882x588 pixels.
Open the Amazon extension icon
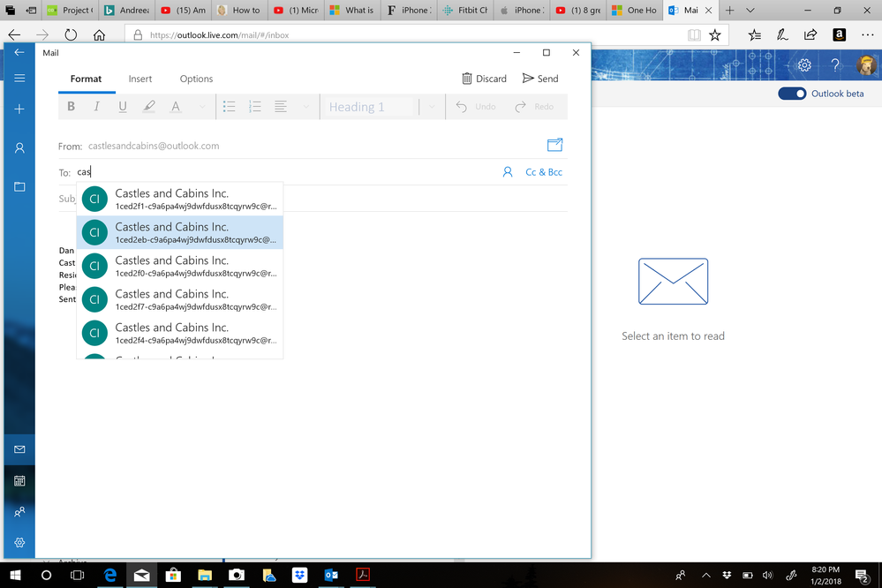[x=839, y=35]
